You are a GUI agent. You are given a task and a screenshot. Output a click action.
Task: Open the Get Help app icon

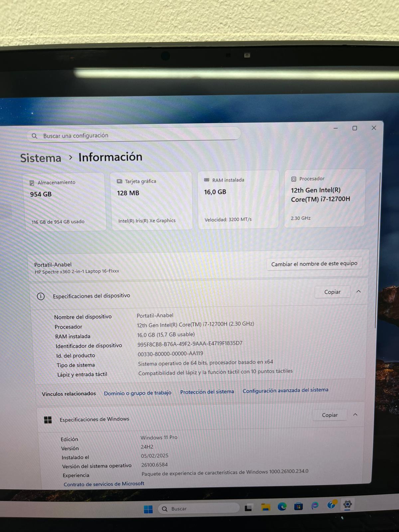point(331,505)
